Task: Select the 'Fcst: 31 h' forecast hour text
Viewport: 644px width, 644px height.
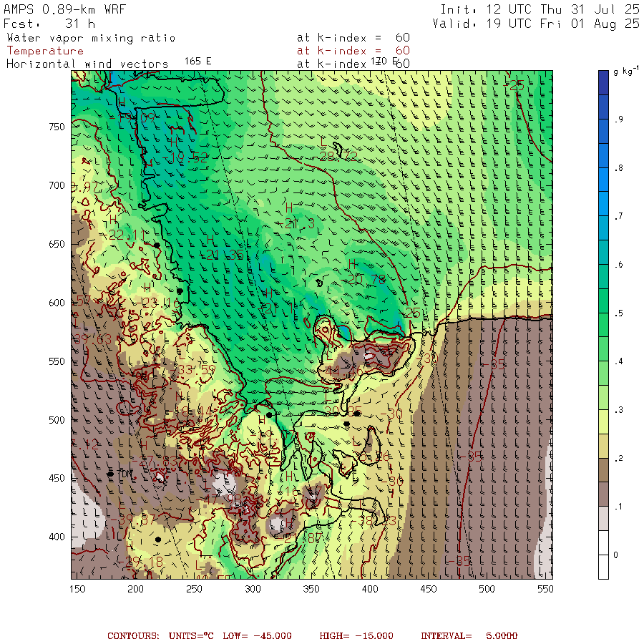Action: [49, 24]
